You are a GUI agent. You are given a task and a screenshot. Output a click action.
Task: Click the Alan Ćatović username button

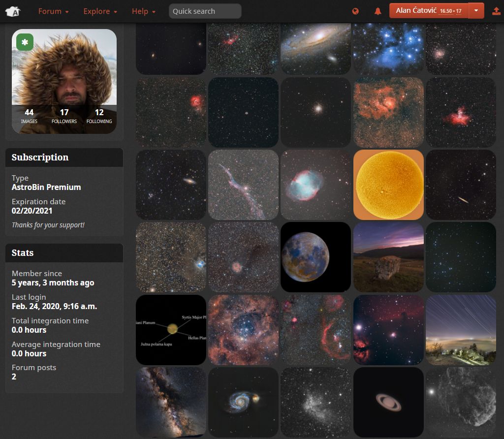(x=428, y=11)
